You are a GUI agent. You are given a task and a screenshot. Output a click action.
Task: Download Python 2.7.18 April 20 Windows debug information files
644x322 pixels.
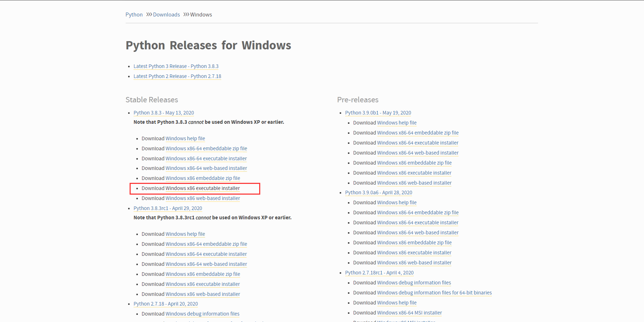coord(202,314)
